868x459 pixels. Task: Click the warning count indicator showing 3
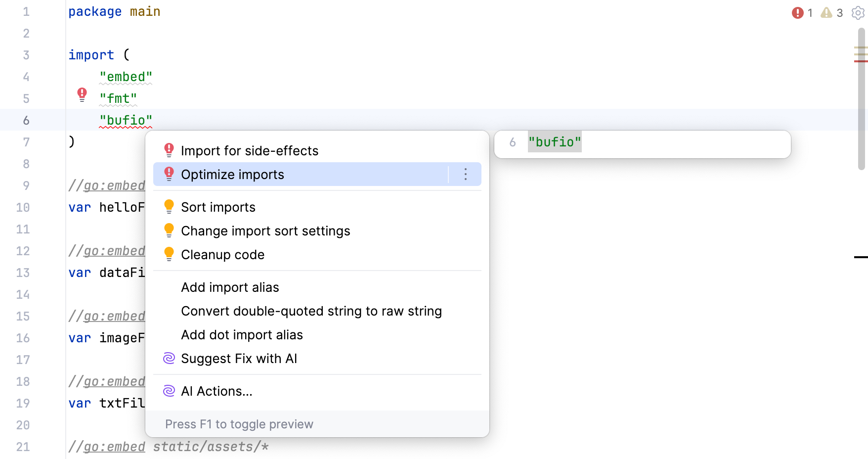pos(830,13)
